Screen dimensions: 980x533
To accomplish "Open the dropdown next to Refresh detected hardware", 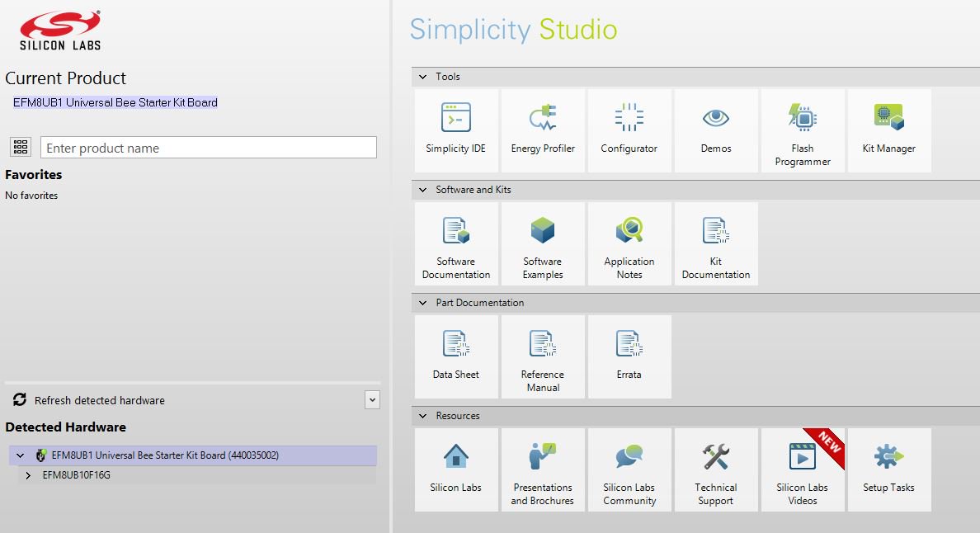I will pos(372,400).
